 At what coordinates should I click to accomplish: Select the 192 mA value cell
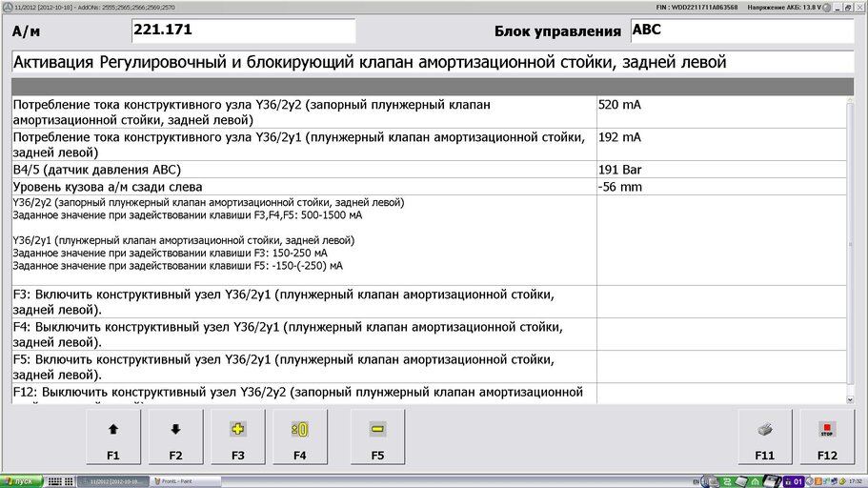click(721, 145)
